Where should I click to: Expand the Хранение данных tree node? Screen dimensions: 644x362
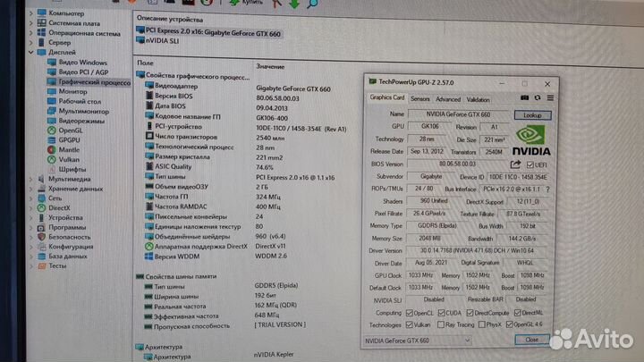point(31,189)
